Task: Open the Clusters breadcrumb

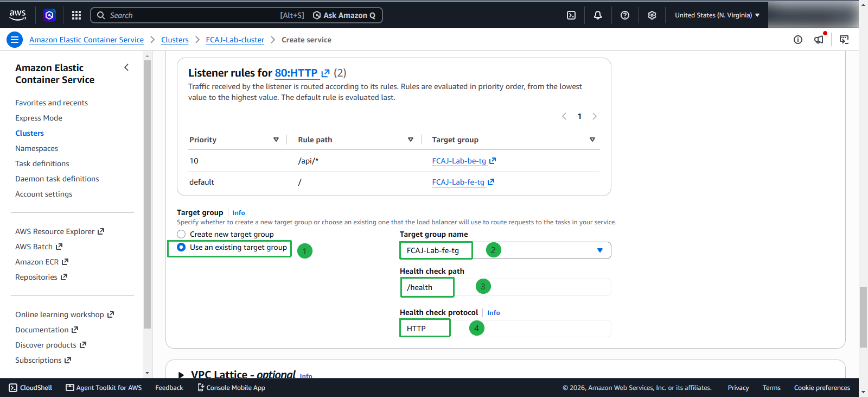Action: click(x=175, y=40)
